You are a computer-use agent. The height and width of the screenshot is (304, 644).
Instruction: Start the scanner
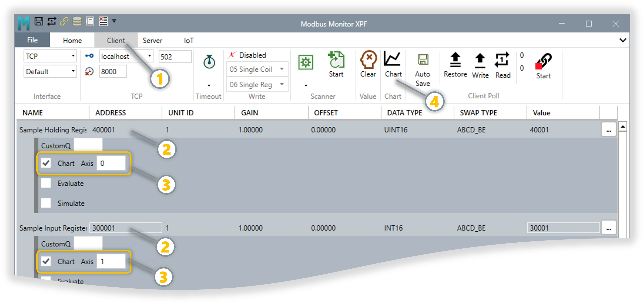[336, 64]
